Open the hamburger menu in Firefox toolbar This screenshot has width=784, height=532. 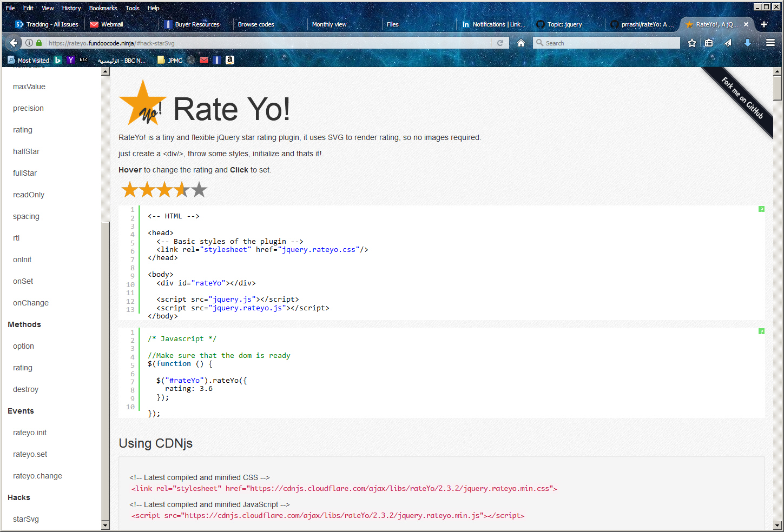(770, 43)
